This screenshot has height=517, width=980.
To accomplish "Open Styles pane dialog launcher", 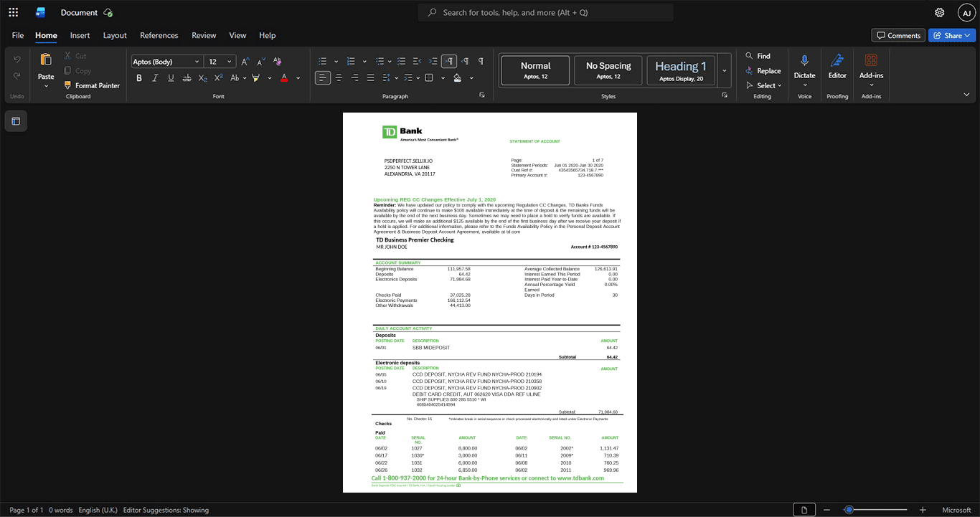I will click(x=725, y=95).
